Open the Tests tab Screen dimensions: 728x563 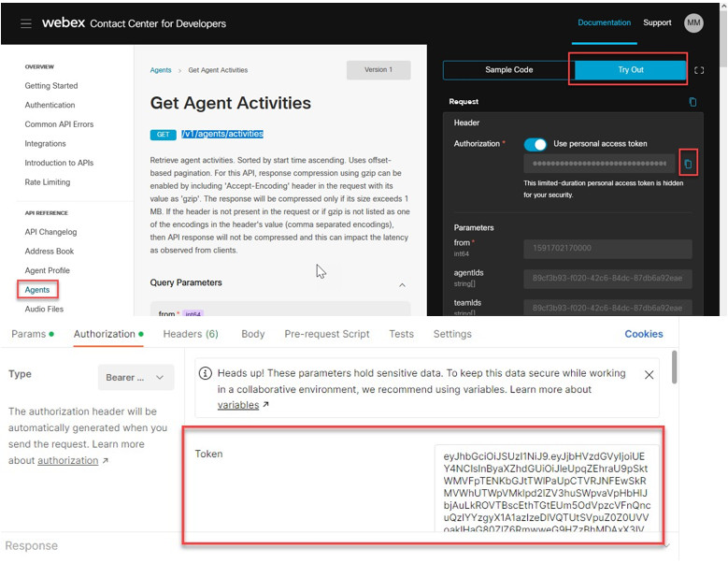coord(401,334)
